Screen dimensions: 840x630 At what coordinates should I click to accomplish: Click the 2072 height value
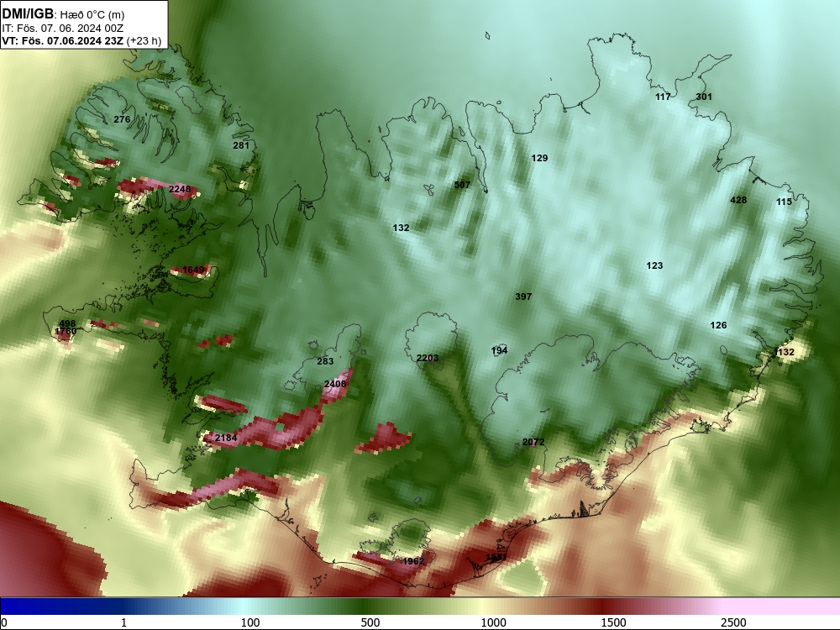[x=533, y=442]
